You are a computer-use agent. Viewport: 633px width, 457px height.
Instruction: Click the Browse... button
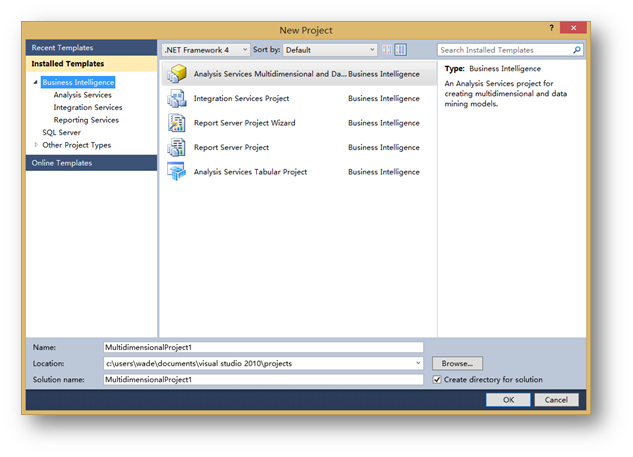click(x=457, y=363)
